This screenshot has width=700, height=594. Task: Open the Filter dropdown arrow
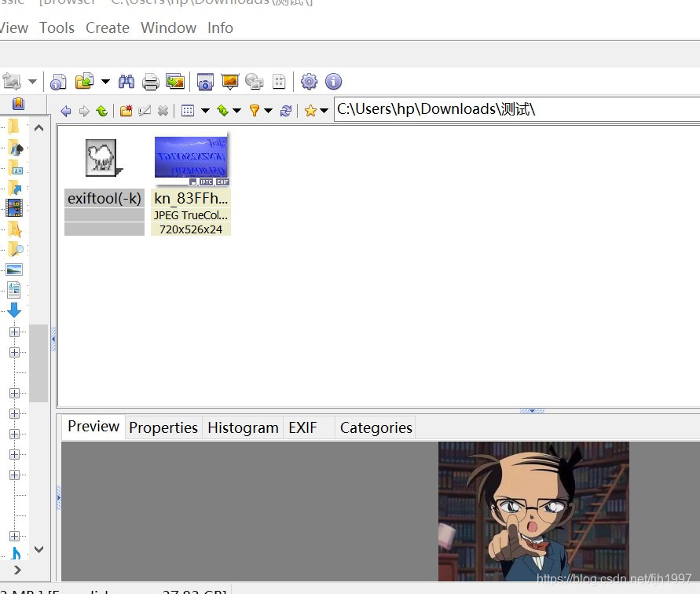coord(269,111)
